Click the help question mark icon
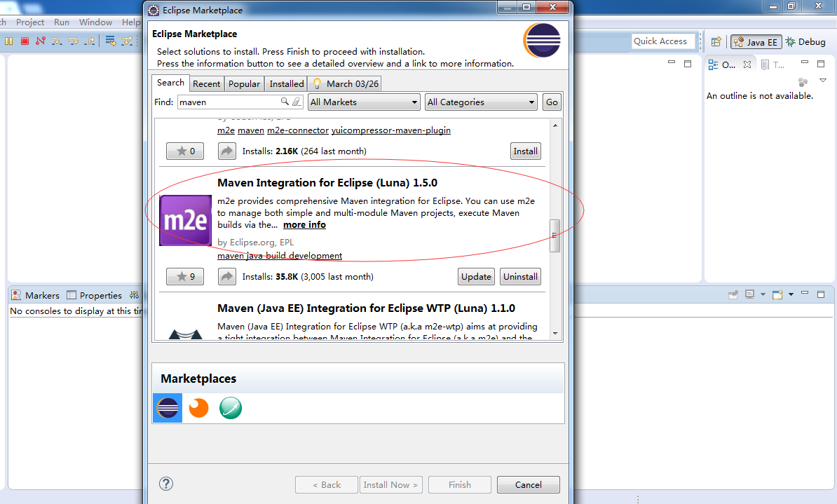Viewport: 837px width, 504px height. point(166,484)
